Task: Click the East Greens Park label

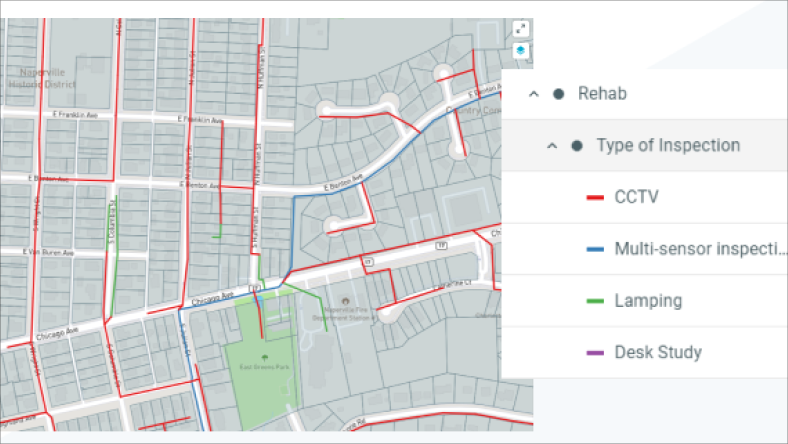Action: coord(264,367)
